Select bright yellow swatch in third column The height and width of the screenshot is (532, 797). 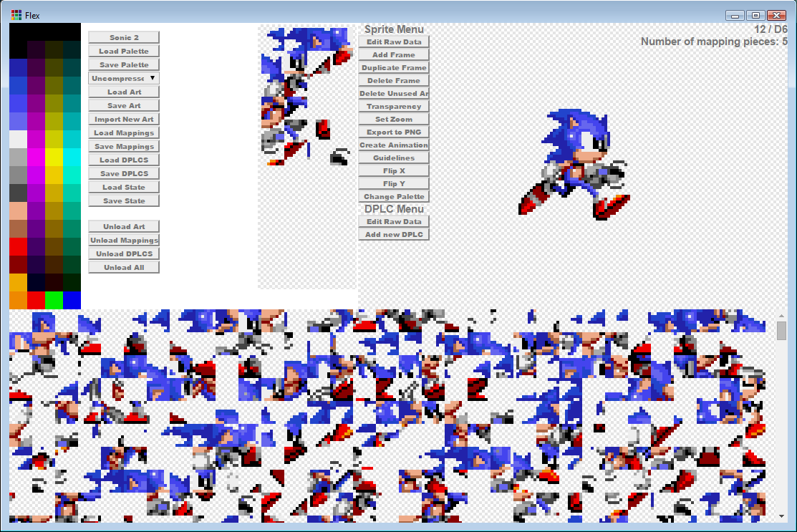(54, 157)
